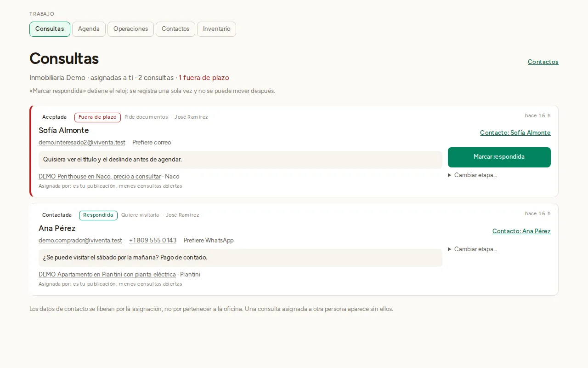Click the Respondida status badge
The height and width of the screenshot is (368, 588).
[98, 215]
